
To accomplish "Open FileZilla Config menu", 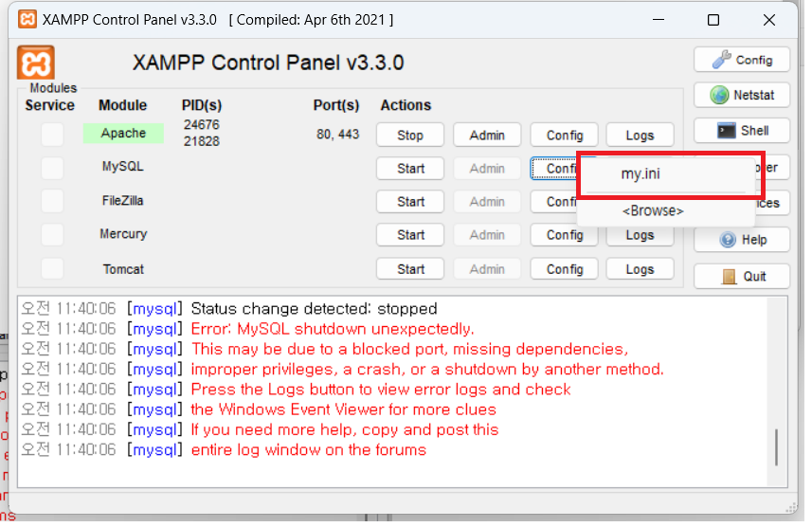I will coord(554,202).
